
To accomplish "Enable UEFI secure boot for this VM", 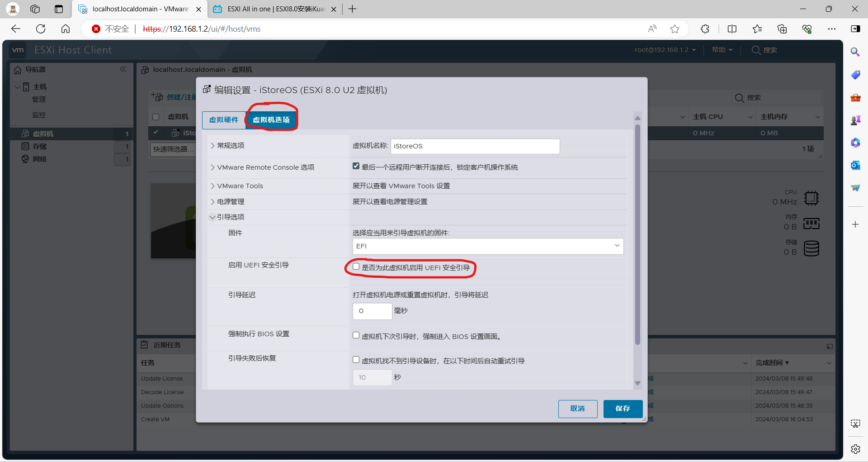I will pos(356,267).
